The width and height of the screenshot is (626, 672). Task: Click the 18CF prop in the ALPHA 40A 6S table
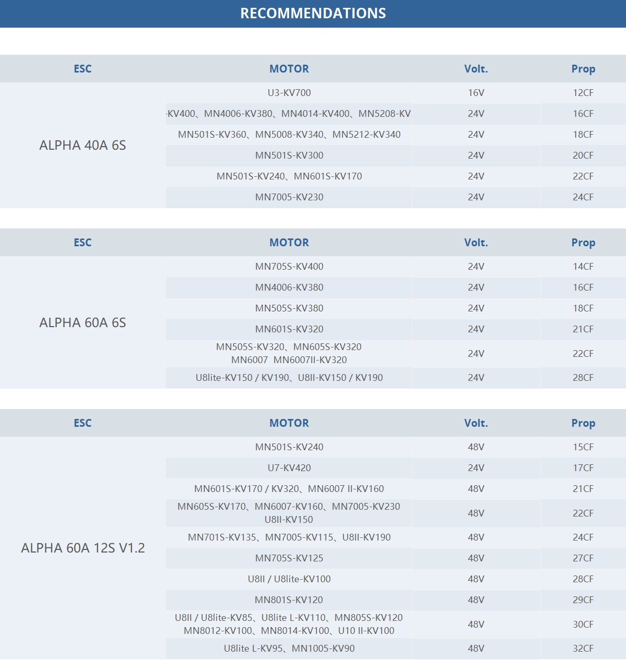[583, 135]
